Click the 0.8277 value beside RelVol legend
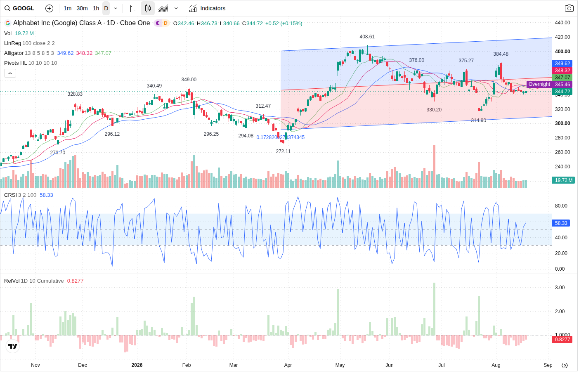586x392 pixels. 76,281
